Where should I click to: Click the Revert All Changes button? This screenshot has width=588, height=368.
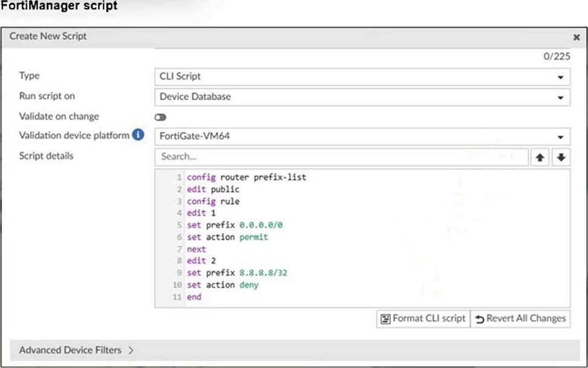click(x=520, y=318)
